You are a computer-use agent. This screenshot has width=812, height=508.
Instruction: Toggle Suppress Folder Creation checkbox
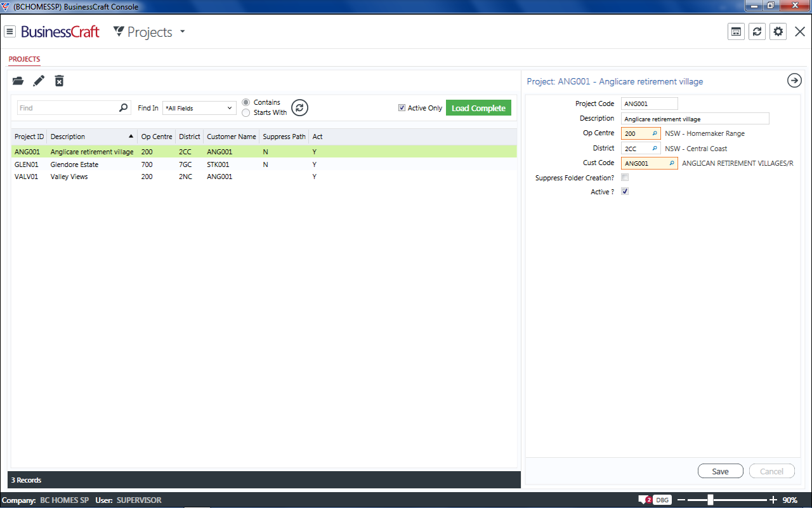click(625, 177)
